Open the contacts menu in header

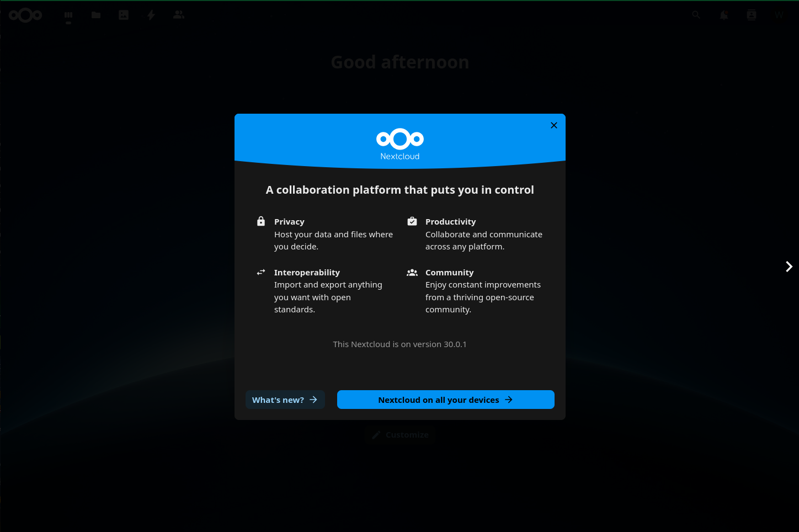(752, 15)
